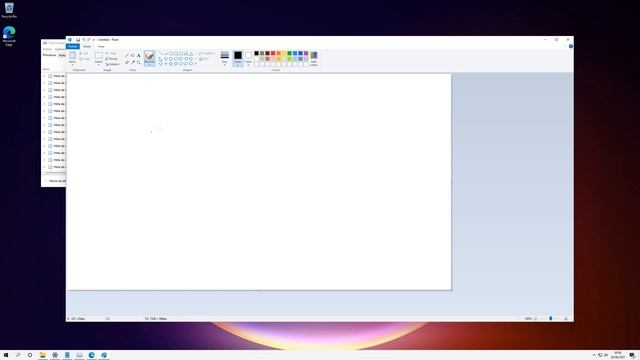Click the taskbar Search magnifier icon
This screenshot has width=640, height=360.
[18, 355]
